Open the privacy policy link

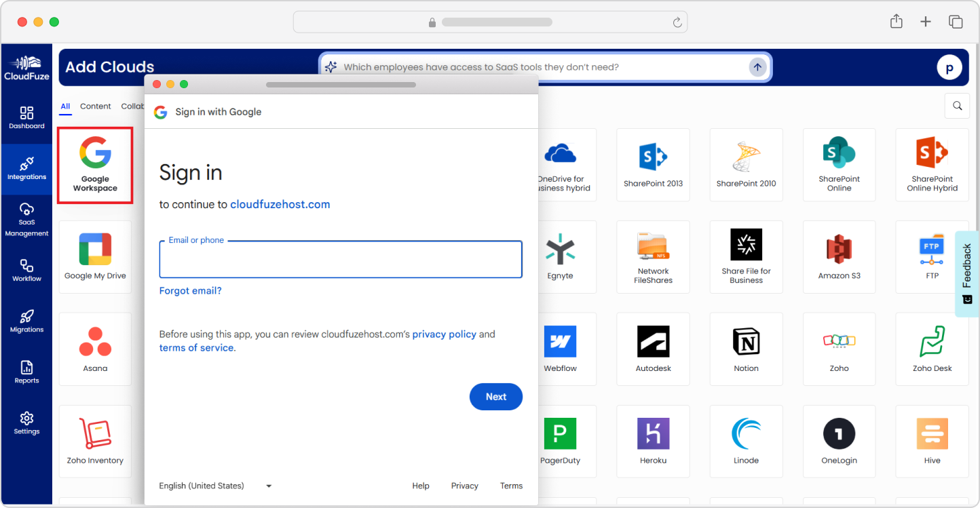(445, 334)
